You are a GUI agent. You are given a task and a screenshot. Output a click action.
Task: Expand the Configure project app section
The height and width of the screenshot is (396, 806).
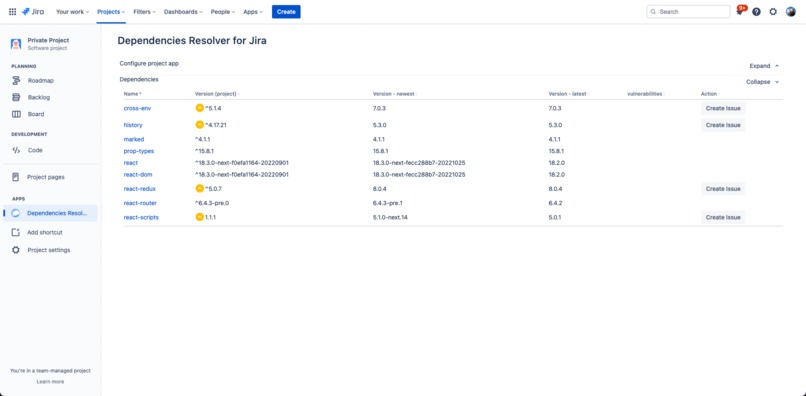pyautogui.click(x=764, y=66)
